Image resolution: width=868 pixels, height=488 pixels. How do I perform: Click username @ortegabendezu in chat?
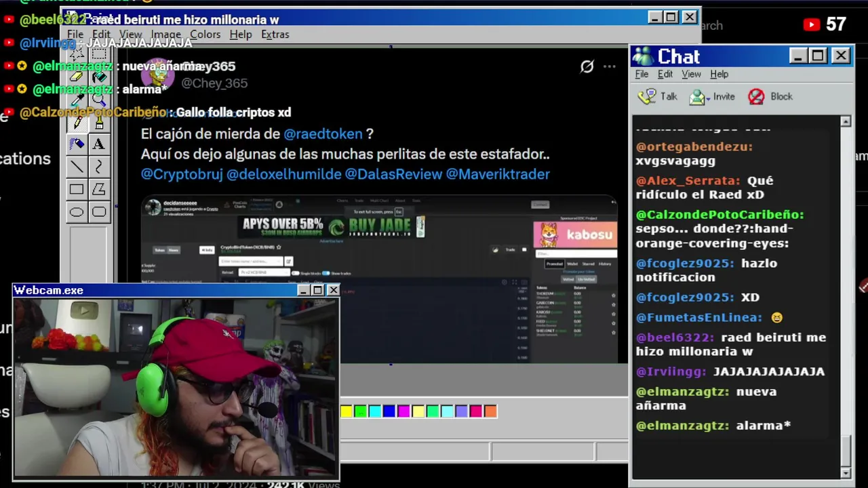click(x=694, y=147)
